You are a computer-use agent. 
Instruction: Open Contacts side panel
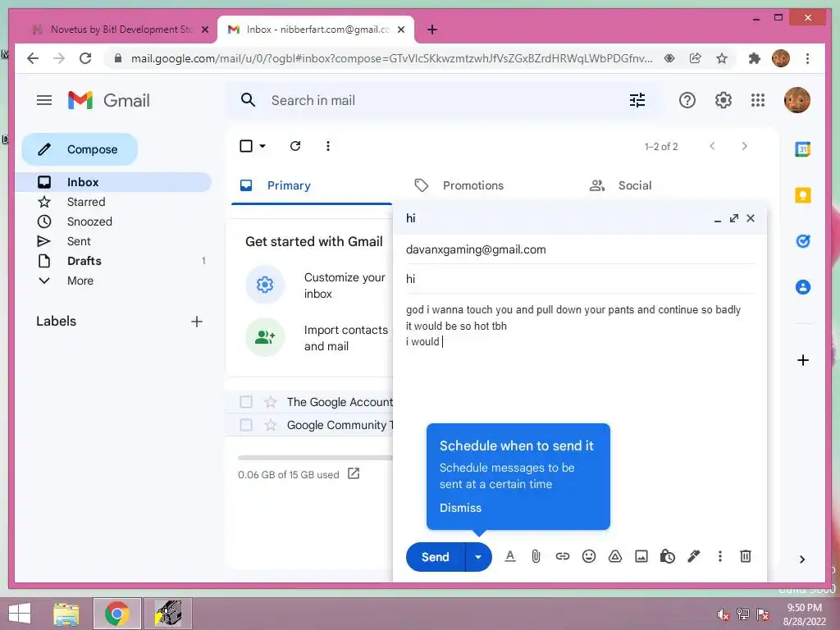point(802,287)
